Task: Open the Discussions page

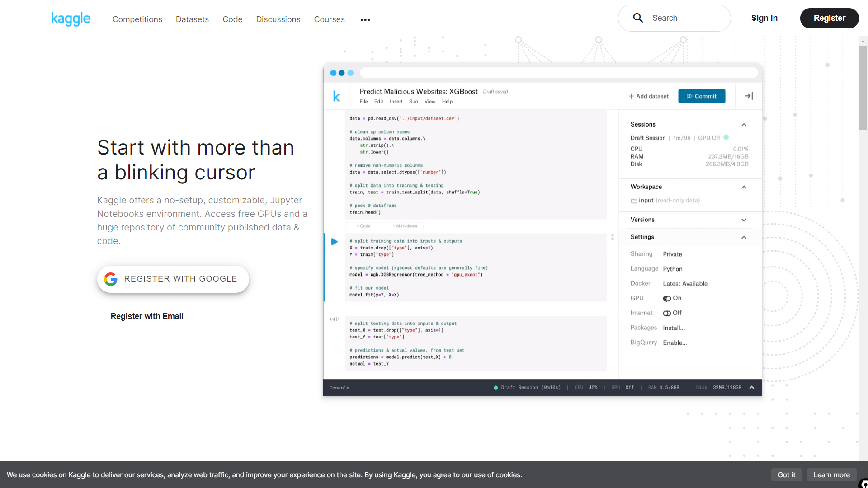Action: click(278, 19)
